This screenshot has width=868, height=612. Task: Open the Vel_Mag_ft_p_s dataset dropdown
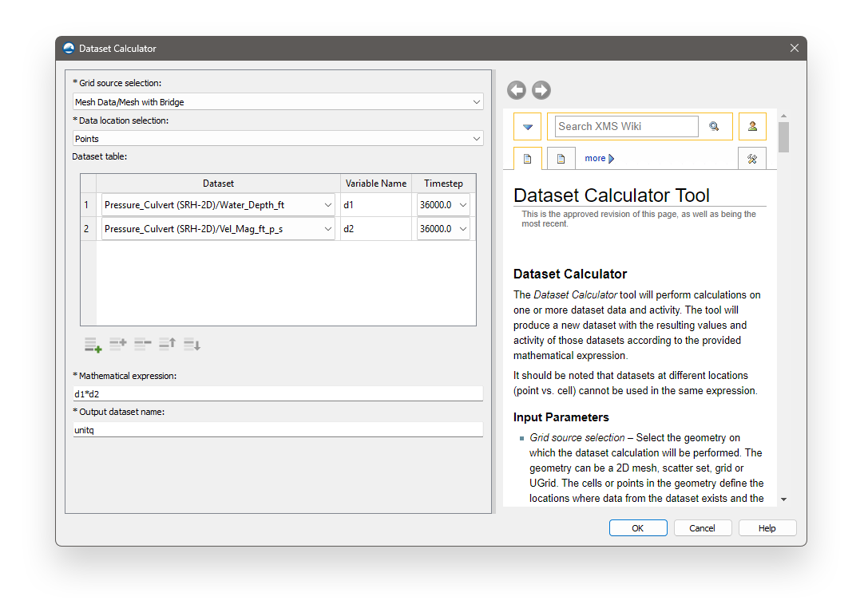click(218, 228)
